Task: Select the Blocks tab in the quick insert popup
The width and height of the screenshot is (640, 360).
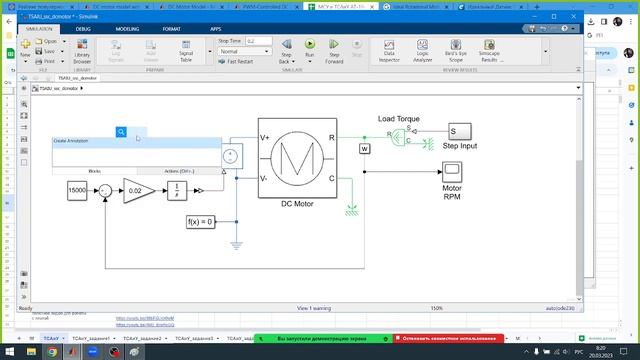Action: 95,171
